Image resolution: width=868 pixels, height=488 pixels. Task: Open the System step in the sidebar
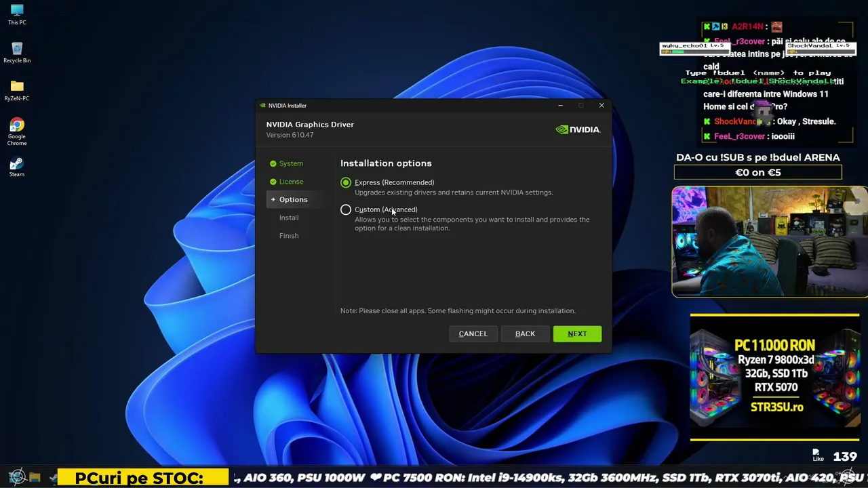tap(291, 163)
